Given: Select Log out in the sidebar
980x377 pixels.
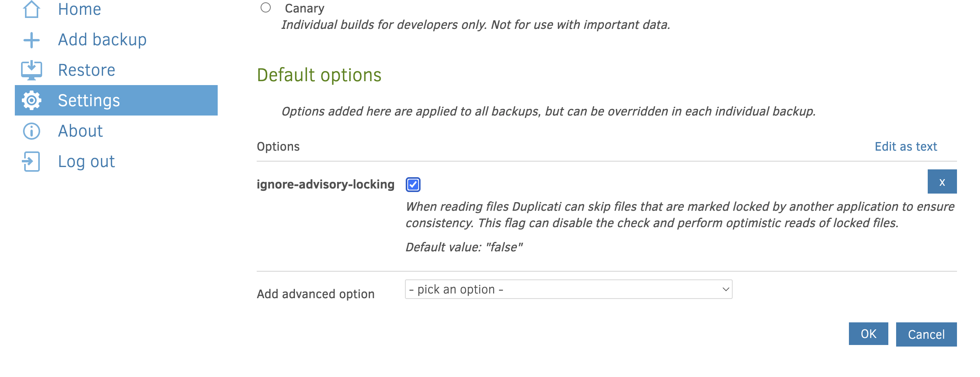Looking at the screenshot, I should pos(86,162).
